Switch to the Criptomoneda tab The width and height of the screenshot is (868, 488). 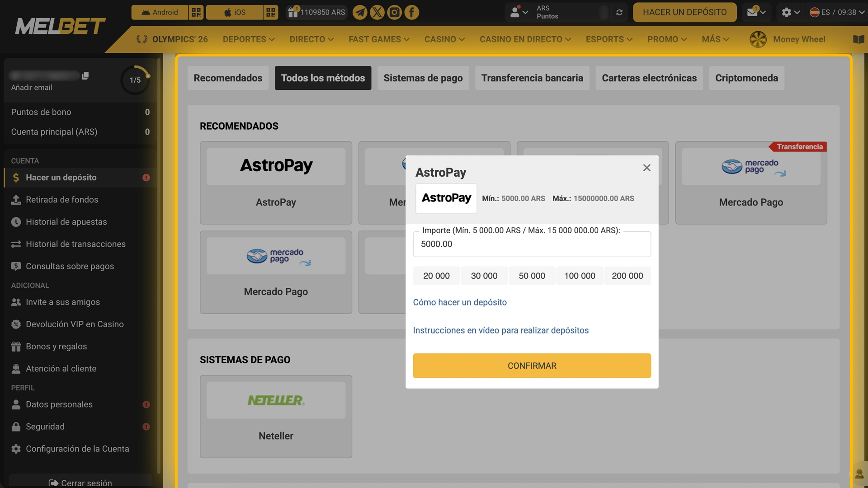point(746,78)
